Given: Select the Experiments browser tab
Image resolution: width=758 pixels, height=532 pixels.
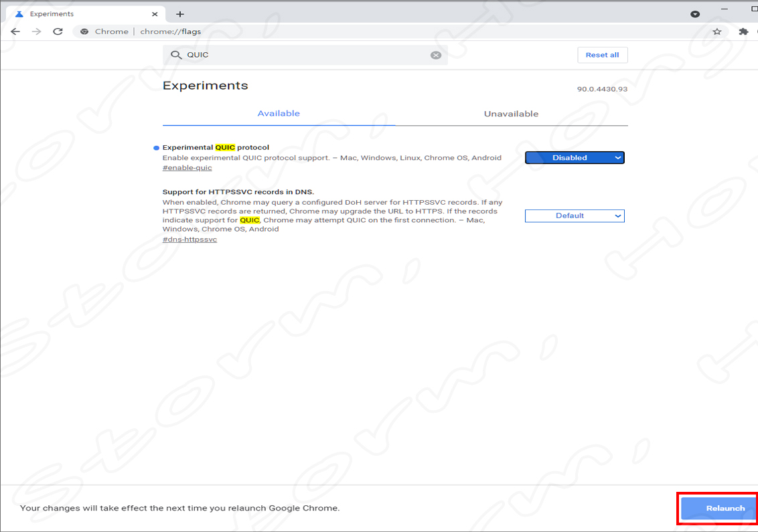Looking at the screenshot, I should pyautogui.click(x=85, y=14).
